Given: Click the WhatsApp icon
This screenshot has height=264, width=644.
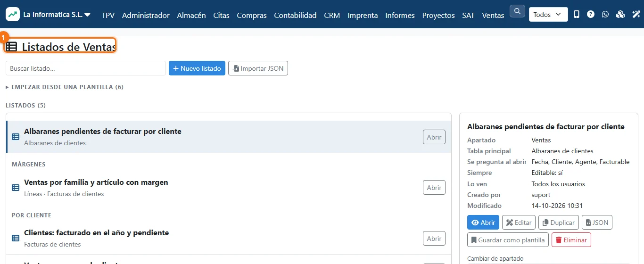Looking at the screenshot, I should coord(605,15).
